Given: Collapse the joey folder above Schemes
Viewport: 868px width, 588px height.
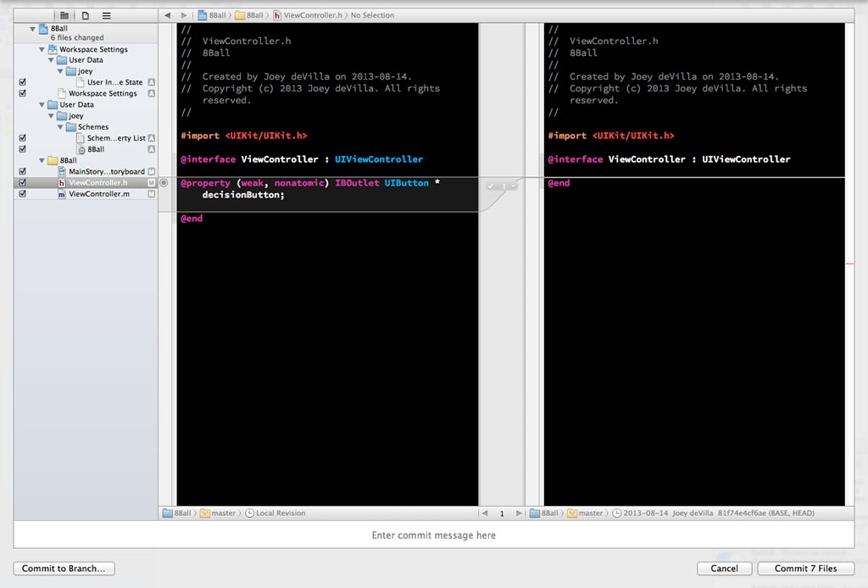Looking at the screenshot, I should [x=51, y=115].
